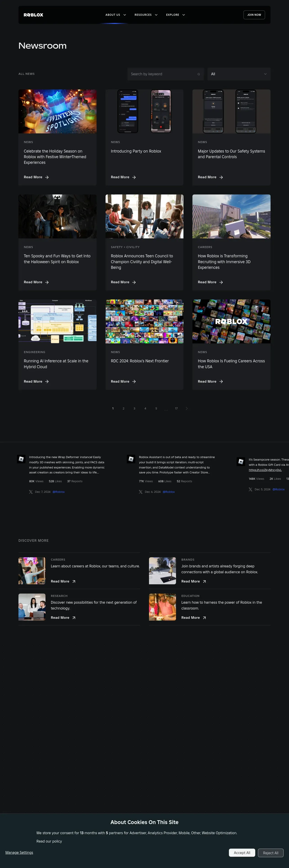This screenshot has width=289, height=868.
Task: Go to pagination page 3
Action: pyautogui.click(x=134, y=408)
